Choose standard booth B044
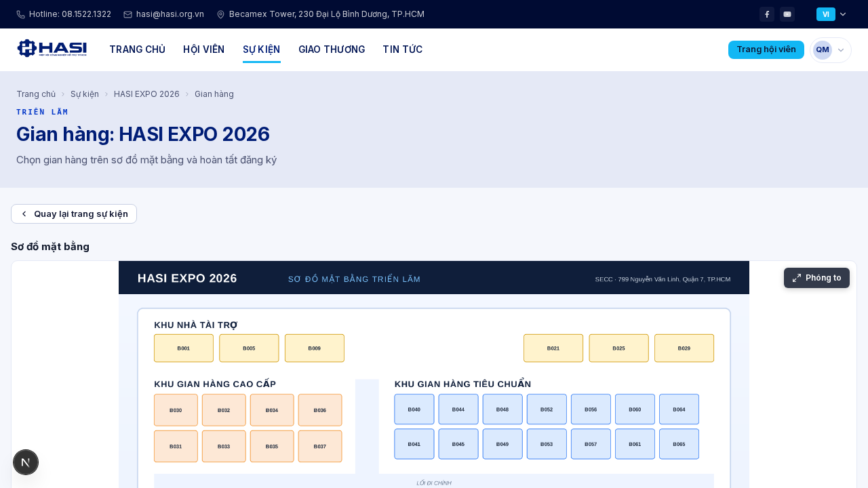 [x=458, y=409]
